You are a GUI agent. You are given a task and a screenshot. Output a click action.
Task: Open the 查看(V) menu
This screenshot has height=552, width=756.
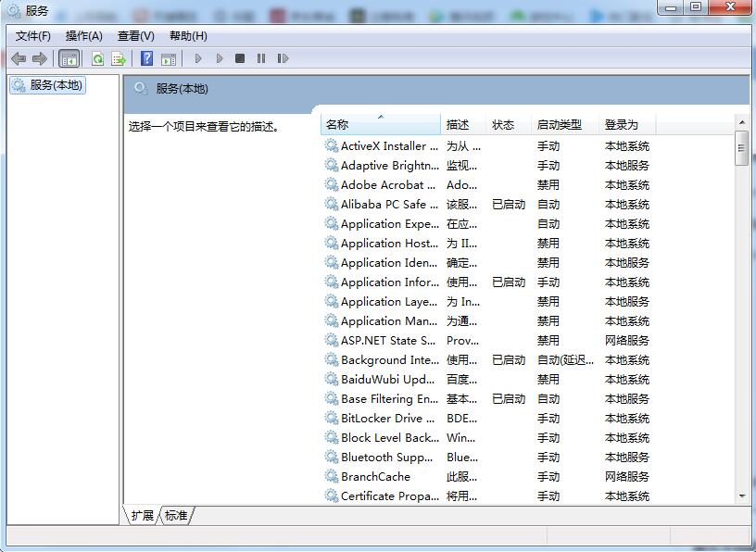(x=133, y=35)
